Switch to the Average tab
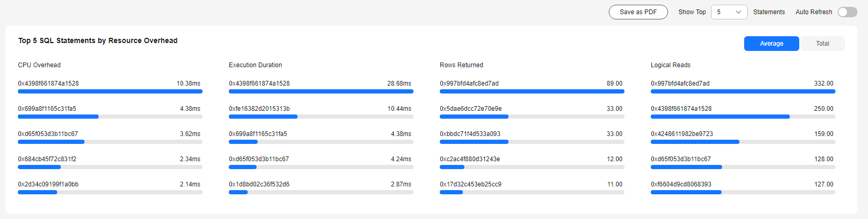Viewport: 868px width, 219px height. click(x=771, y=44)
